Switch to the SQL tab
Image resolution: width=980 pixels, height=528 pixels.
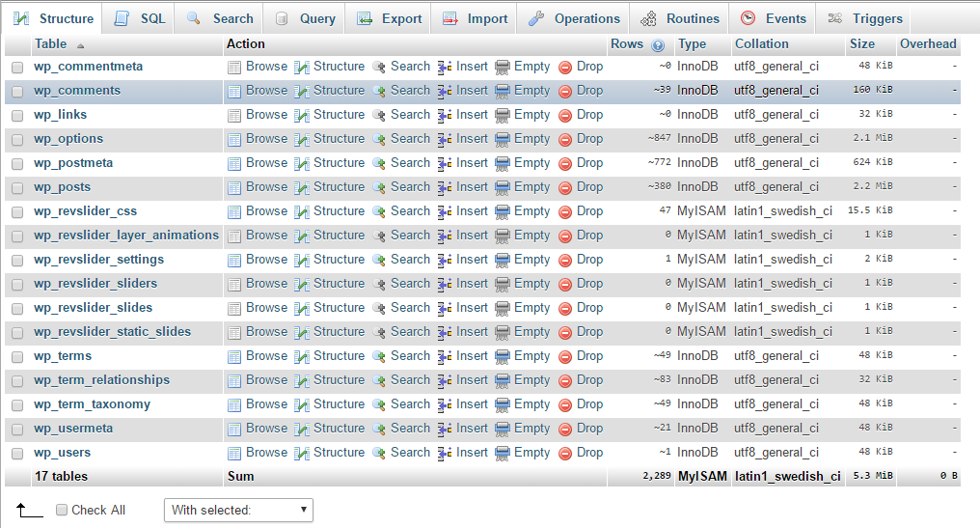[140, 18]
